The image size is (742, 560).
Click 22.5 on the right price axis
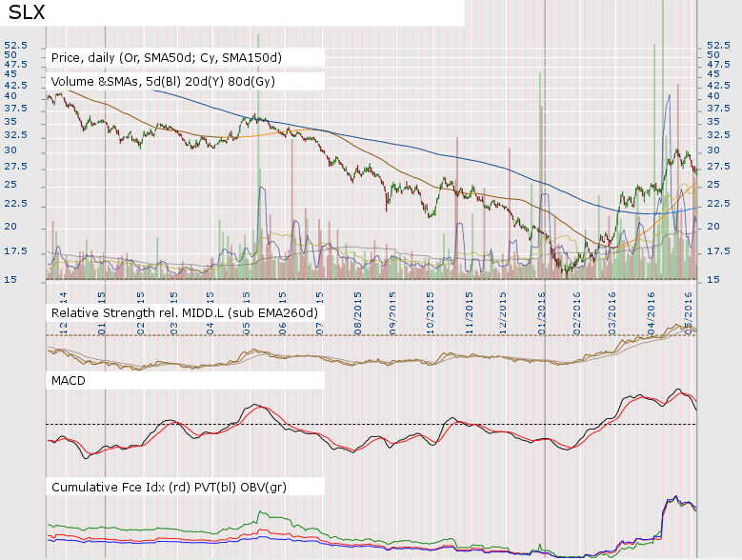click(x=715, y=204)
